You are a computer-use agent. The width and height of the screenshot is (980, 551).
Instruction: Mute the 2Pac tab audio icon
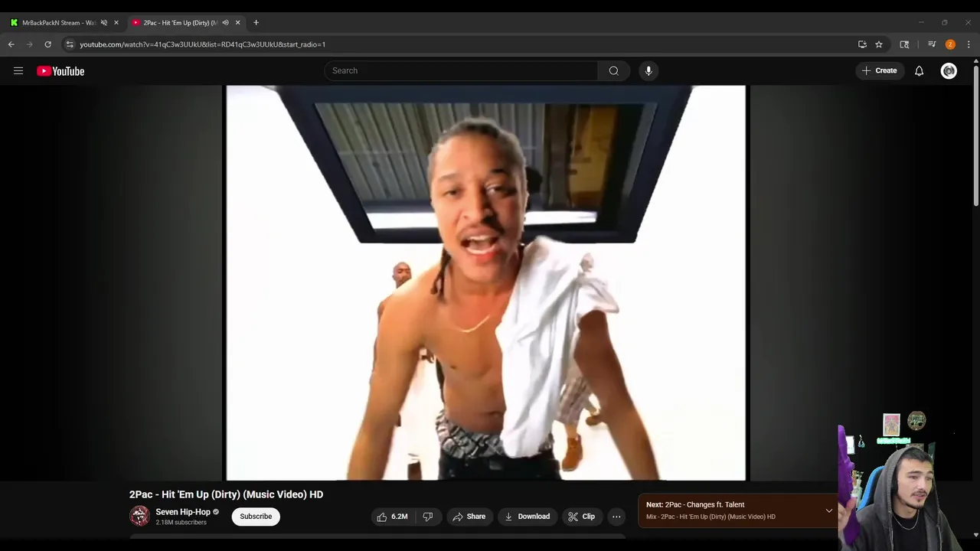click(225, 23)
